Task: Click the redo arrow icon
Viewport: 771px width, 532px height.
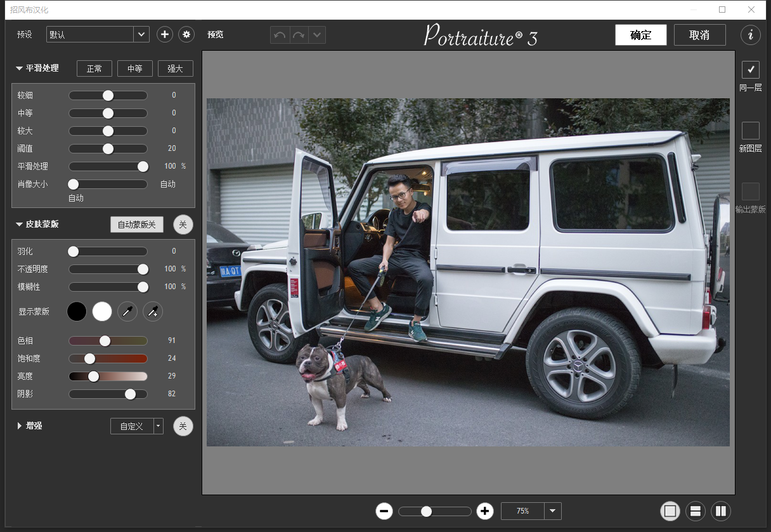Action: 299,35
